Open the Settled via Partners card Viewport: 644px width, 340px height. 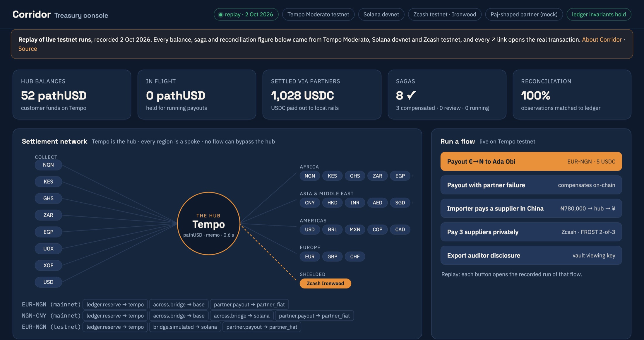pyautogui.click(x=322, y=95)
